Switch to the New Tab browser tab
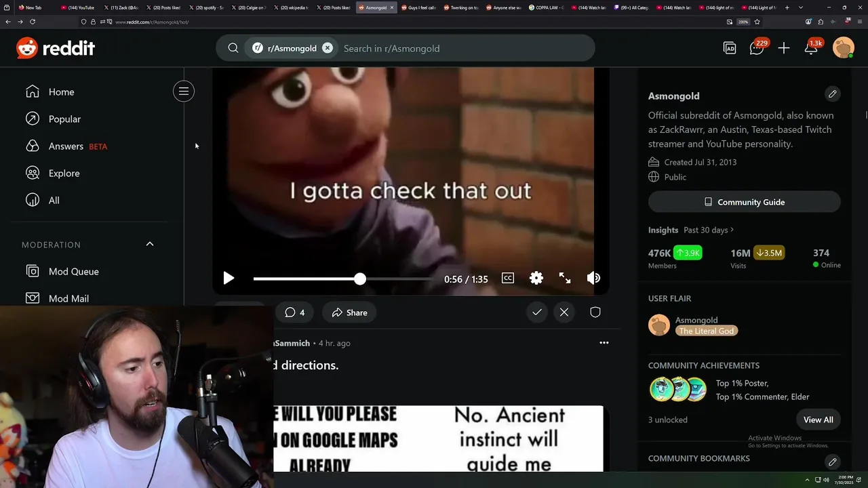This screenshot has height=488, width=868. pyautogui.click(x=34, y=7)
